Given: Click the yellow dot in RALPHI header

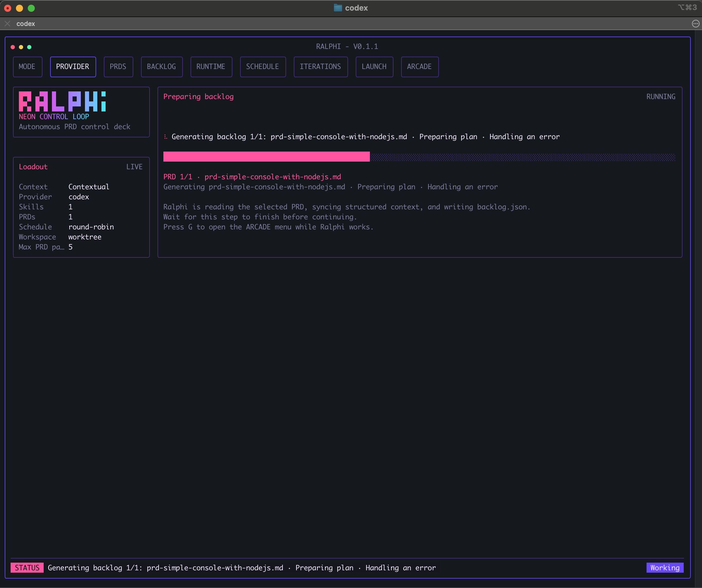Looking at the screenshot, I should pyautogui.click(x=21, y=47).
